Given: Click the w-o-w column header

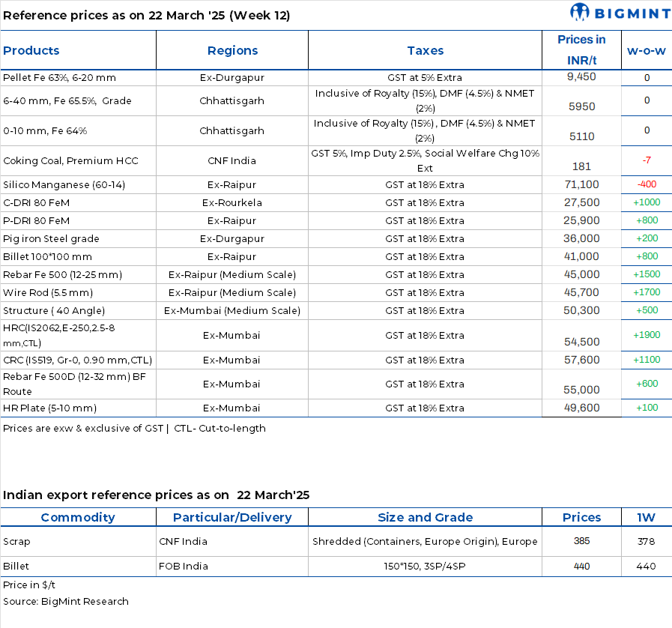Looking at the screenshot, I should point(646,51).
